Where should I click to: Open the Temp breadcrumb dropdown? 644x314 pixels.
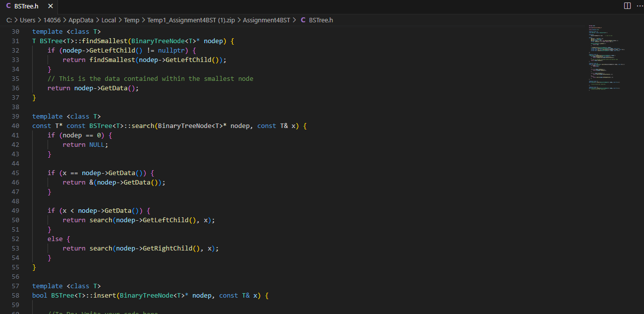click(132, 20)
